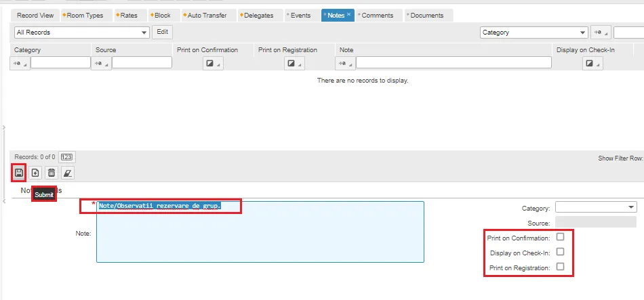This screenshot has width=644, height=300.
Task: Click the Edit button
Action: pyautogui.click(x=163, y=32)
